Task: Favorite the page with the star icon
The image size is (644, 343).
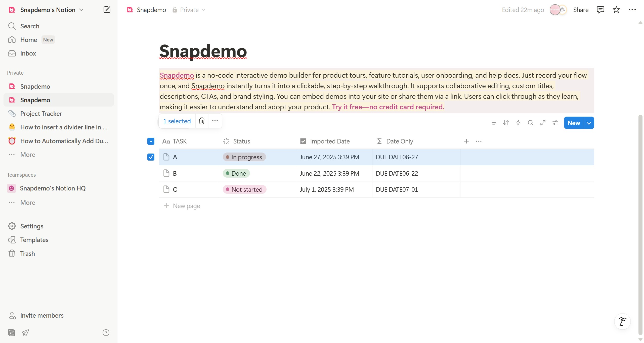Action: point(616,10)
